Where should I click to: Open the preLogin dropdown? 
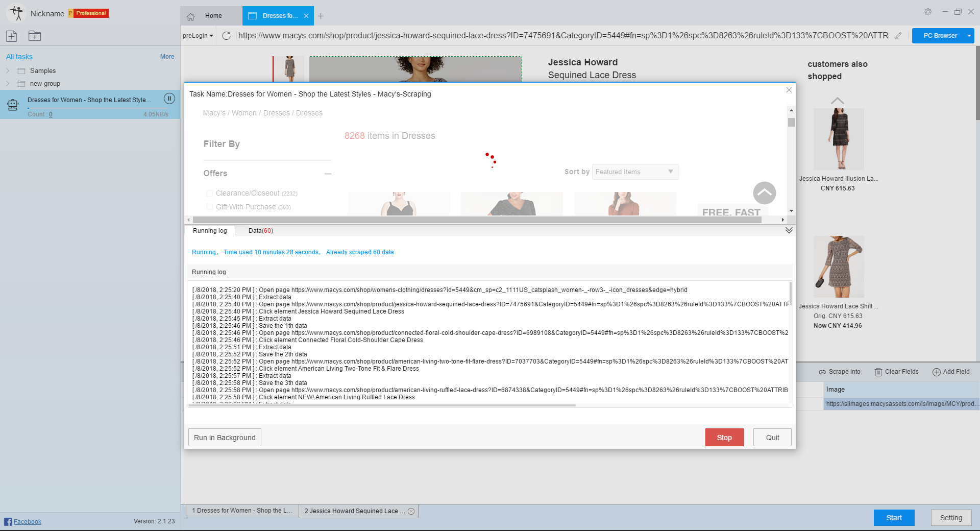click(198, 36)
